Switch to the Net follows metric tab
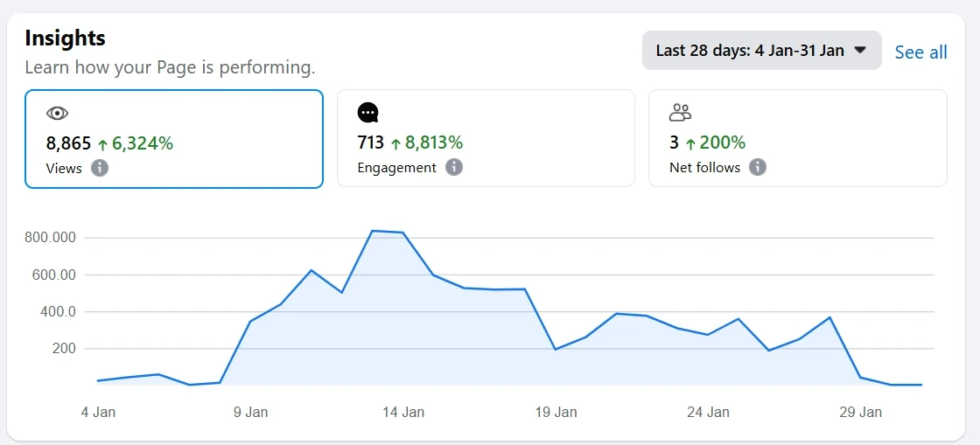 pos(797,138)
